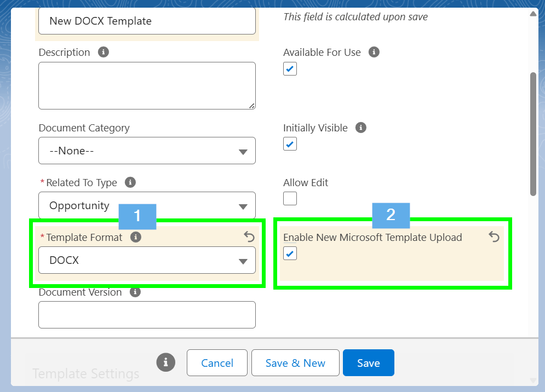Open the Related To Type dropdown
The image size is (545, 392).
pos(147,205)
